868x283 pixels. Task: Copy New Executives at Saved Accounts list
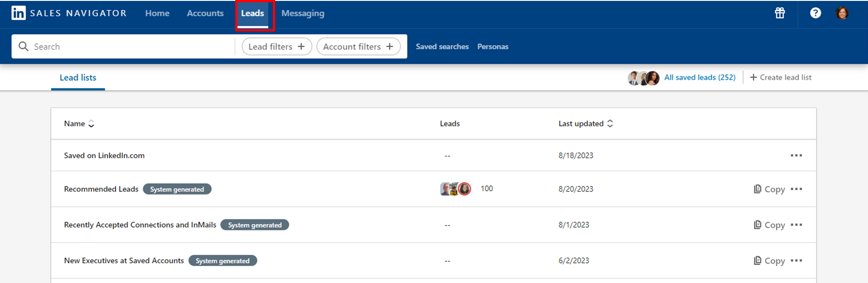[769, 261]
